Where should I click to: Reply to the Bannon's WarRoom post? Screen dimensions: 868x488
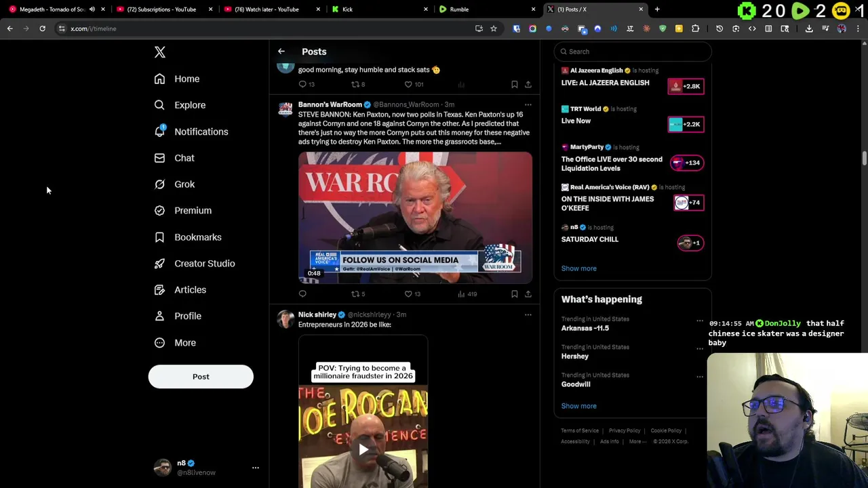point(302,294)
